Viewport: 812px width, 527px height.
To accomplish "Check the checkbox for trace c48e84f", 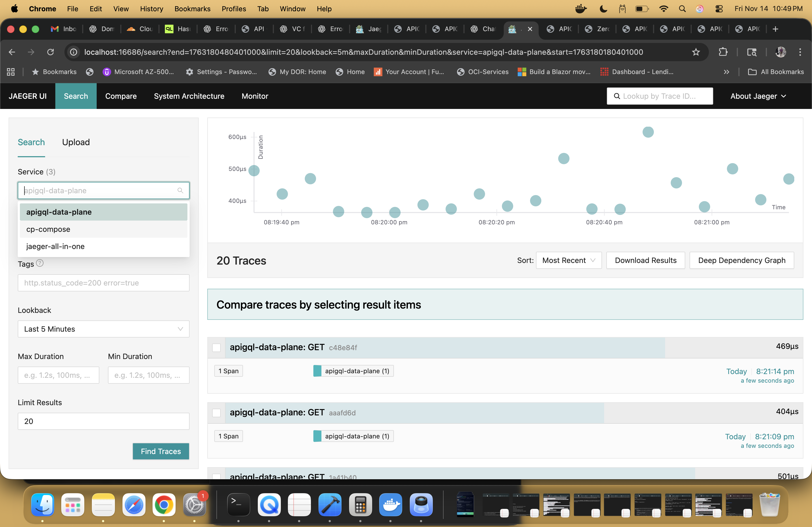I will tap(217, 348).
